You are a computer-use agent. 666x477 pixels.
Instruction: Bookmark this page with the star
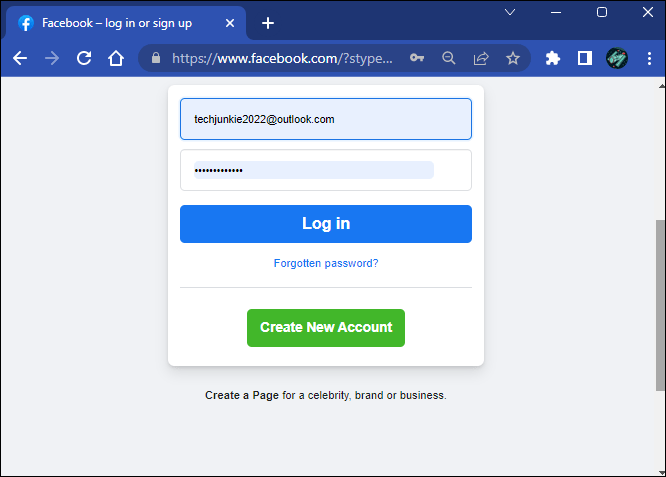(513, 58)
